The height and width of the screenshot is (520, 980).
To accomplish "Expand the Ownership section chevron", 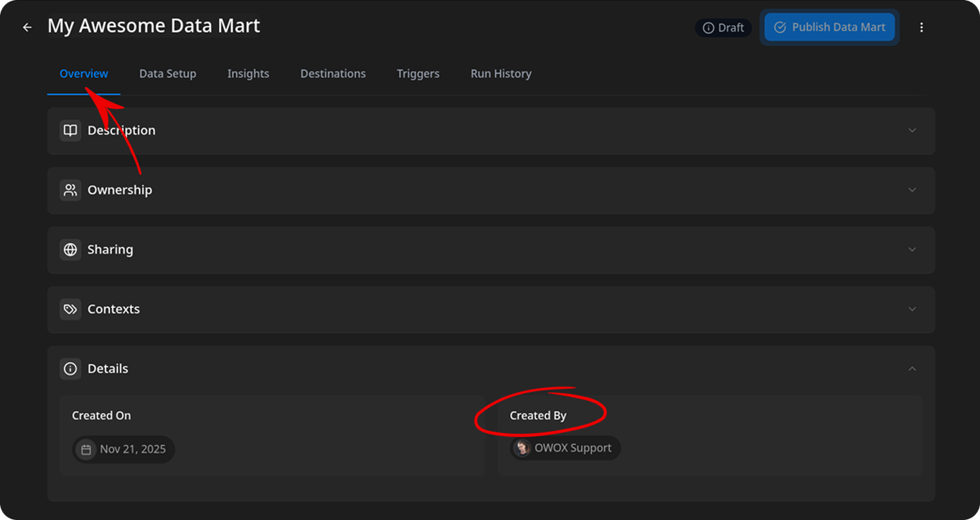I will tap(913, 190).
